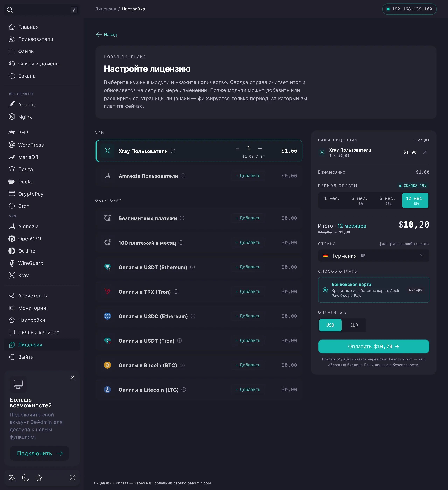The width and height of the screenshot is (448, 490).
Task: Open Главная in the sidebar
Action: [x=42, y=27]
